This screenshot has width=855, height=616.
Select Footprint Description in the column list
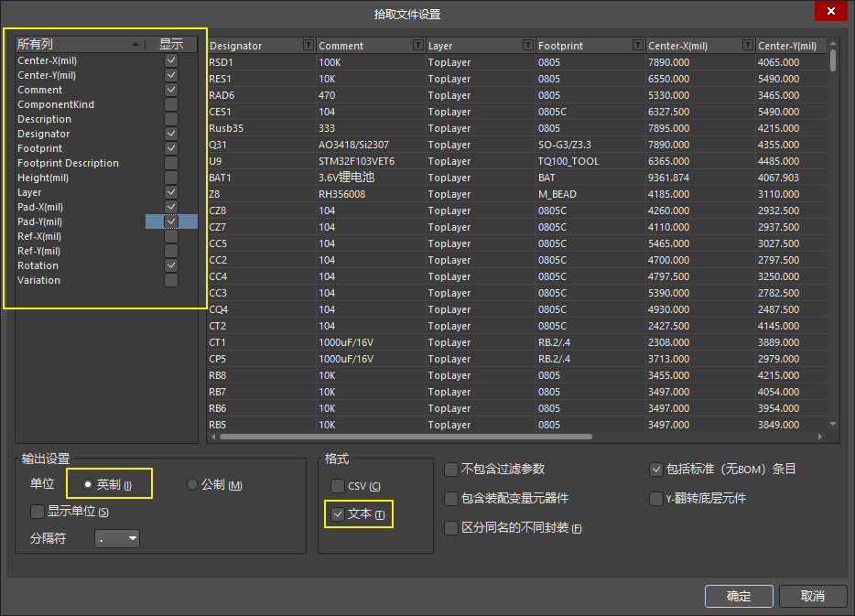click(x=68, y=163)
